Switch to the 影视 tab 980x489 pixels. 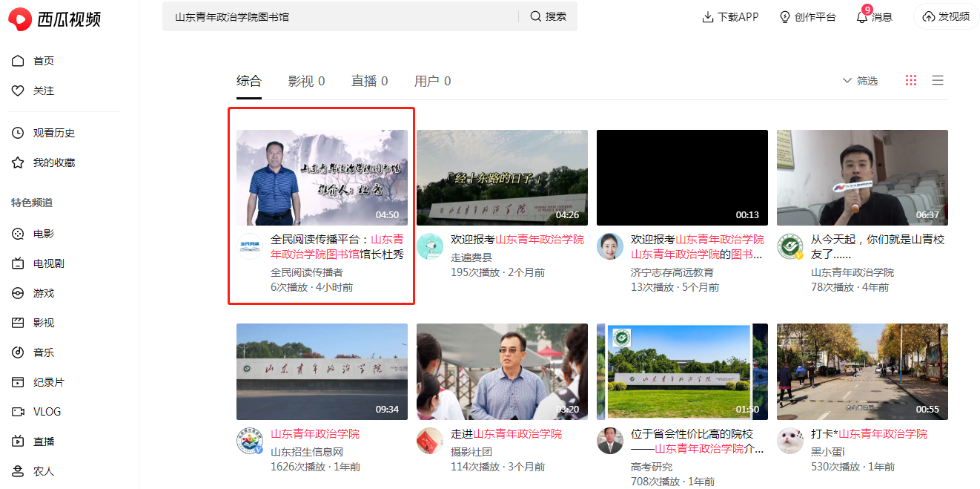click(306, 82)
